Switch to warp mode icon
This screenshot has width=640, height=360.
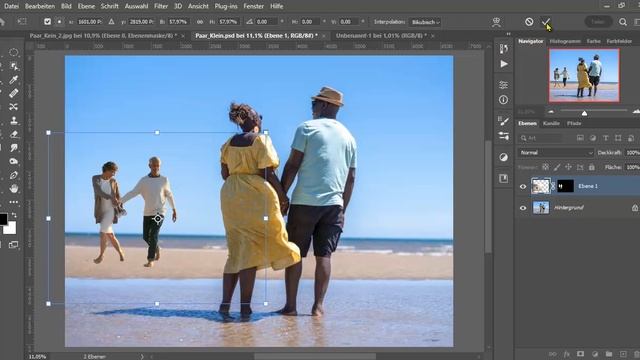point(496,22)
